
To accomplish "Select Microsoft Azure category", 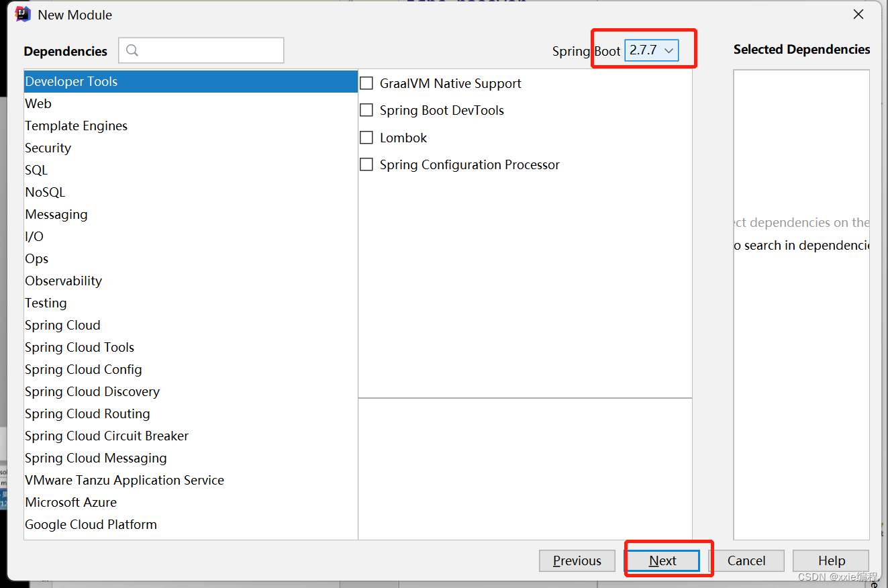I will (x=191, y=502).
